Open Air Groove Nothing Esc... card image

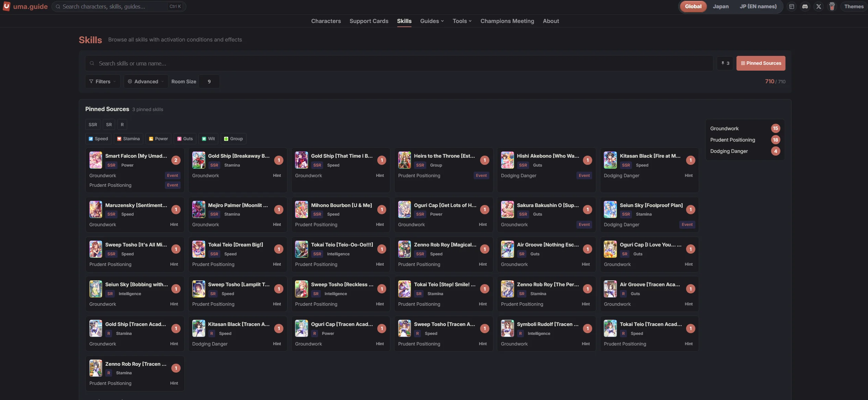(x=507, y=249)
